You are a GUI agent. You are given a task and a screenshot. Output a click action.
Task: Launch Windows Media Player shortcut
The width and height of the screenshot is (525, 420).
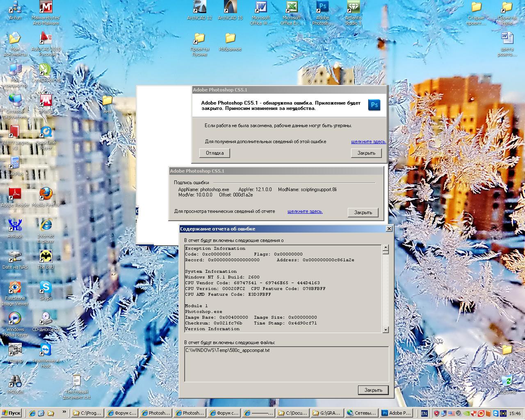coord(15,324)
